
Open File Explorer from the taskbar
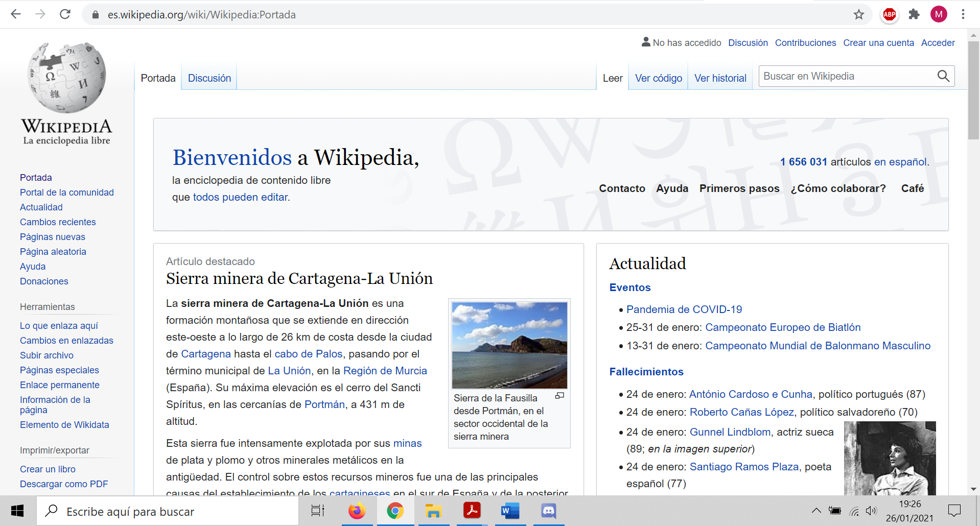point(433,511)
